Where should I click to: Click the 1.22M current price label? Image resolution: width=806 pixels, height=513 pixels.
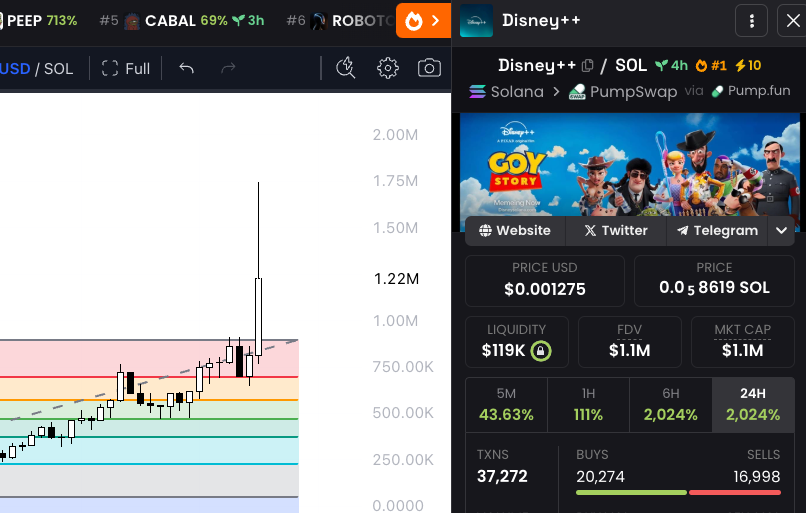coord(396,279)
